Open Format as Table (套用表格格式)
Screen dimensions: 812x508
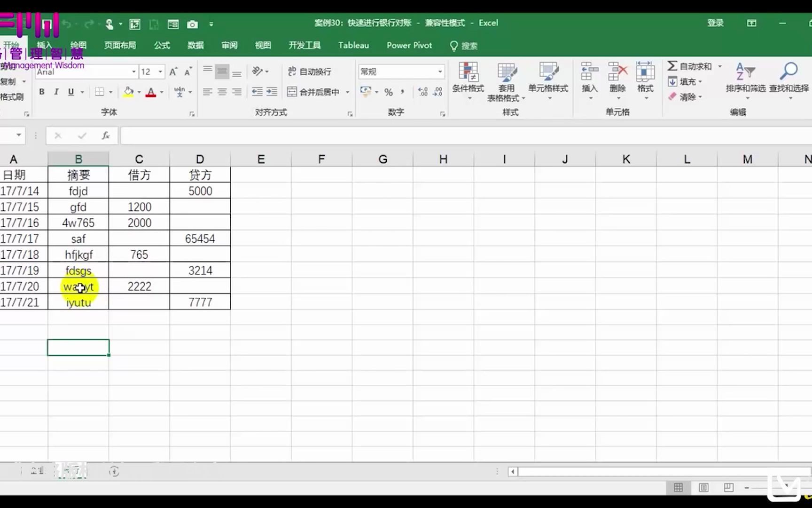tap(507, 82)
